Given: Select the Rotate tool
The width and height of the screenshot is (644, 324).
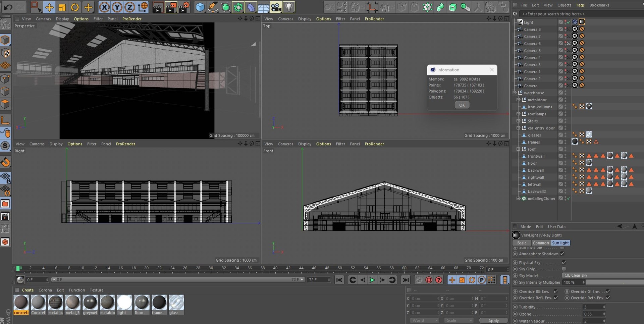Looking at the screenshot, I should click(x=75, y=7).
